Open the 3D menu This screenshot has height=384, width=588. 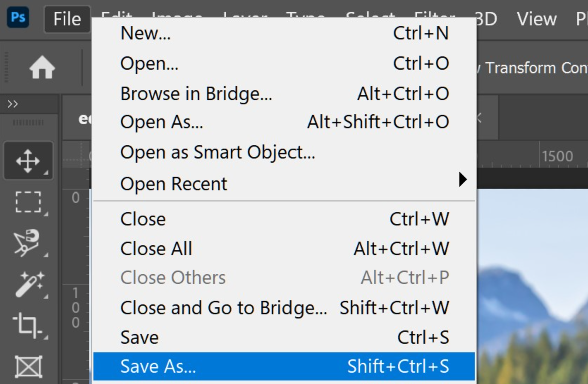pyautogui.click(x=486, y=19)
